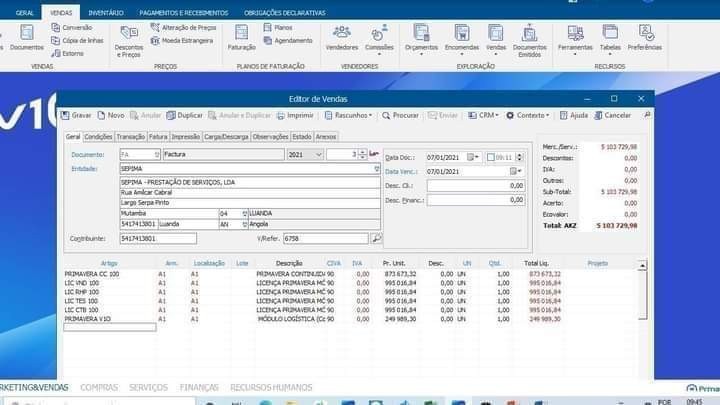
Task: Click the scroll up arrow of lines grid
Action: click(x=642, y=265)
